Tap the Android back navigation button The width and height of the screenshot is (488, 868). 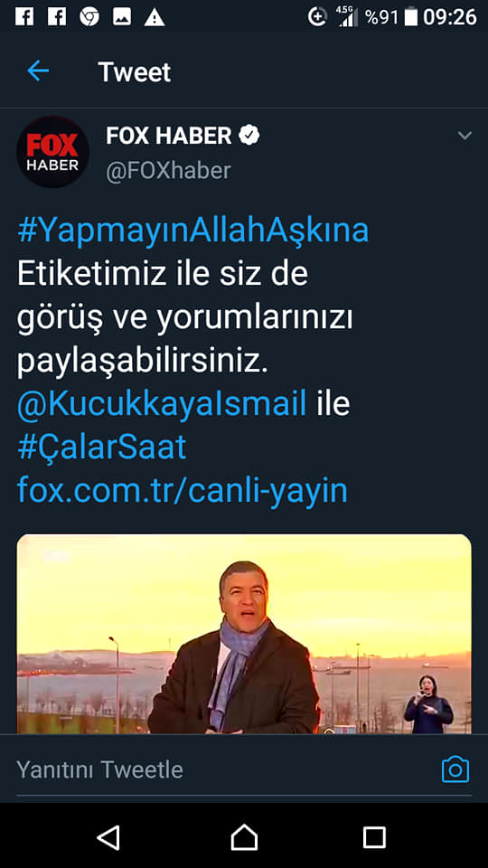click(x=109, y=837)
